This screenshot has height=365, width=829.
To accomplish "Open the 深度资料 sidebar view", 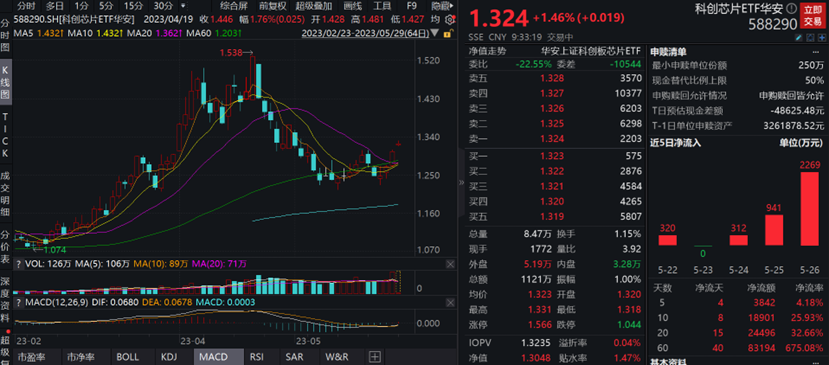I will (x=5, y=299).
